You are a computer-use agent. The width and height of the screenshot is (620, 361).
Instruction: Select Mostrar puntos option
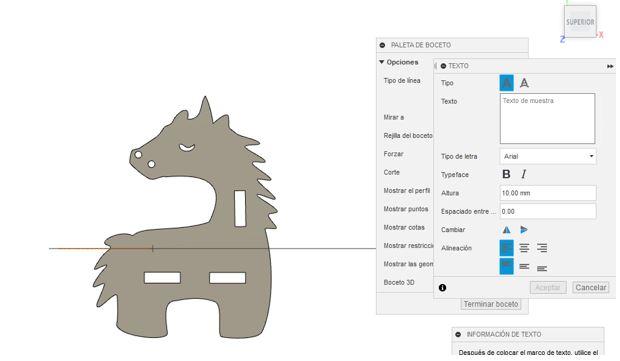click(x=406, y=209)
